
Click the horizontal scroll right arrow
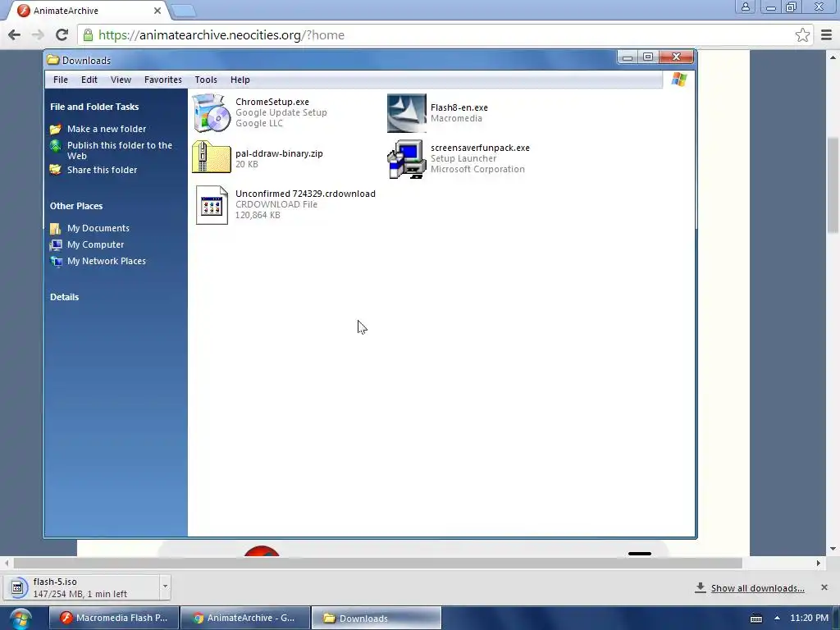click(x=818, y=563)
